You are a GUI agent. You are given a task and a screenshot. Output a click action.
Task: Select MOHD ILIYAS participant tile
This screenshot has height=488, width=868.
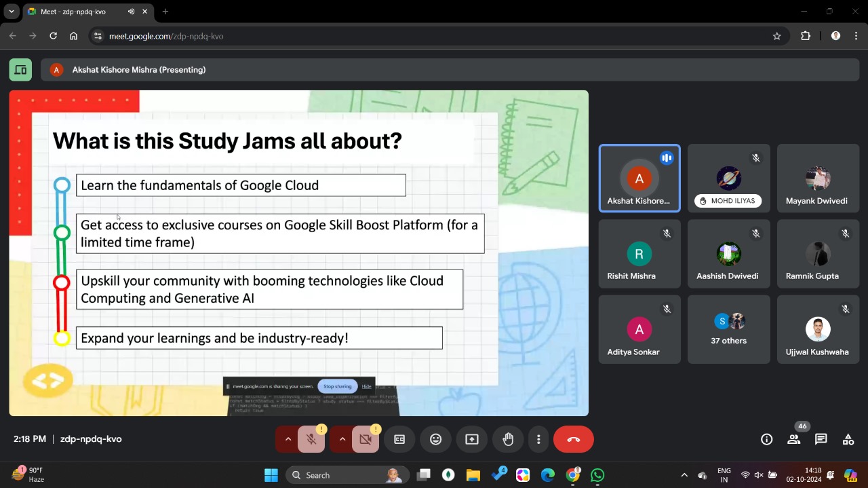(x=729, y=178)
